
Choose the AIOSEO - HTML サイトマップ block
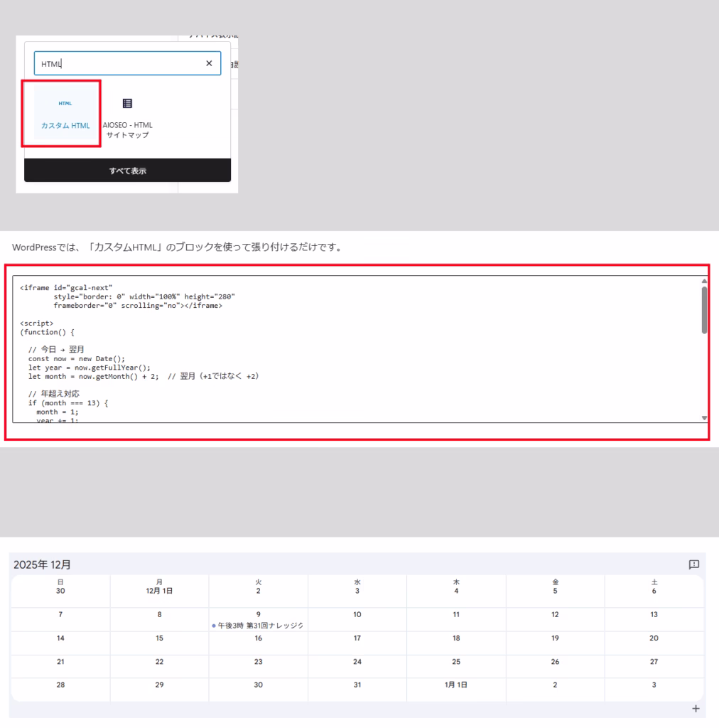click(127, 117)
